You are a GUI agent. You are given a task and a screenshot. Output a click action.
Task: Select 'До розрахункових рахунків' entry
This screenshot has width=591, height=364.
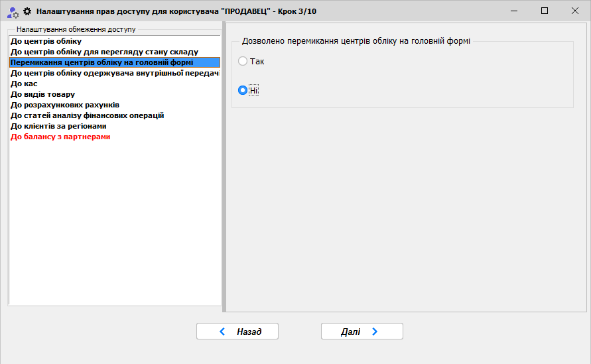[x=65, y=105]
